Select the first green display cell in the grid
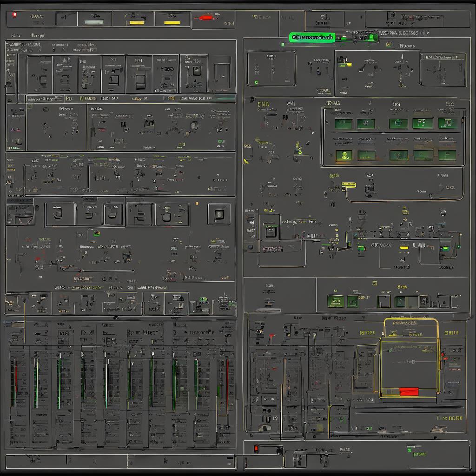This screenshot has height=476, width=476. point(344,124)
